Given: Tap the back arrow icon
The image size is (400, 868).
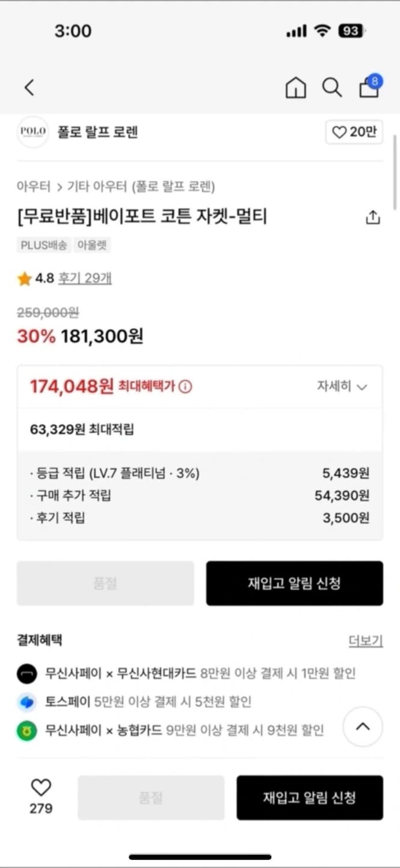Looking at the screenshot, I should coord(29,88).
